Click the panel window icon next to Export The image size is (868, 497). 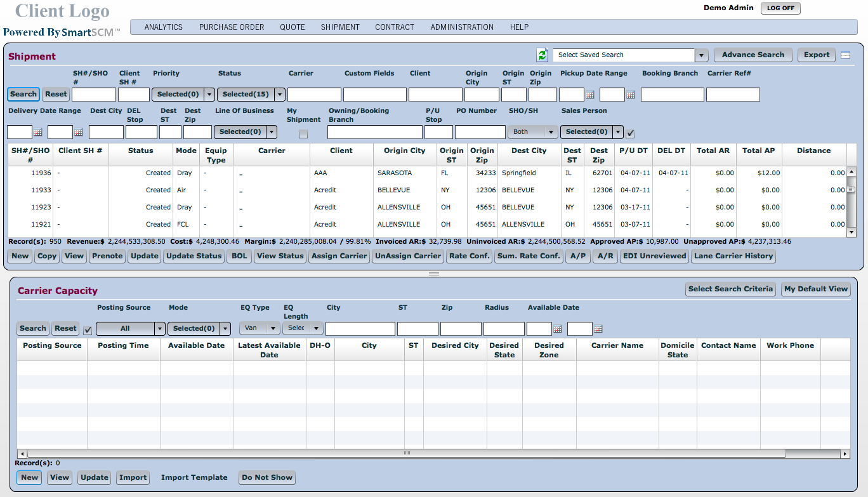tap(845, 55)
